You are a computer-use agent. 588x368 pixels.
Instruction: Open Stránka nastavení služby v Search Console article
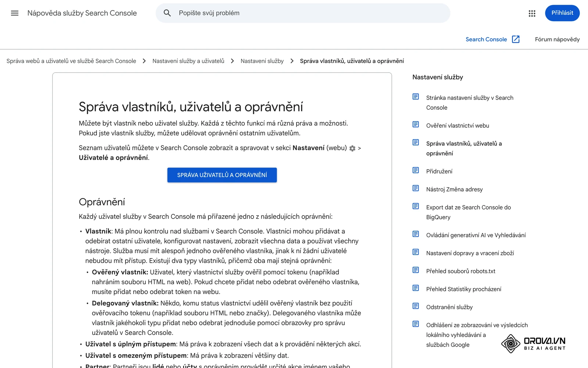click(x=470, y=103)
